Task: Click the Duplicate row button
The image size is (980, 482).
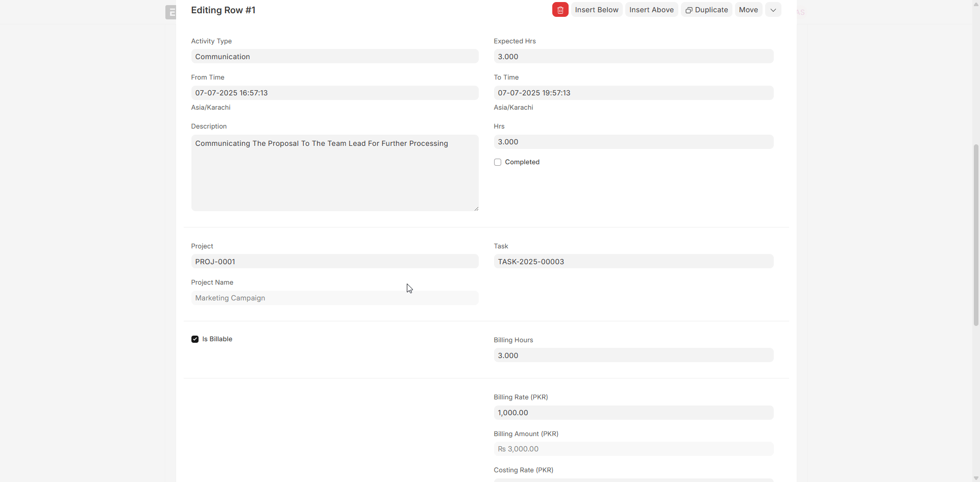Action: (x=706, y=10)
